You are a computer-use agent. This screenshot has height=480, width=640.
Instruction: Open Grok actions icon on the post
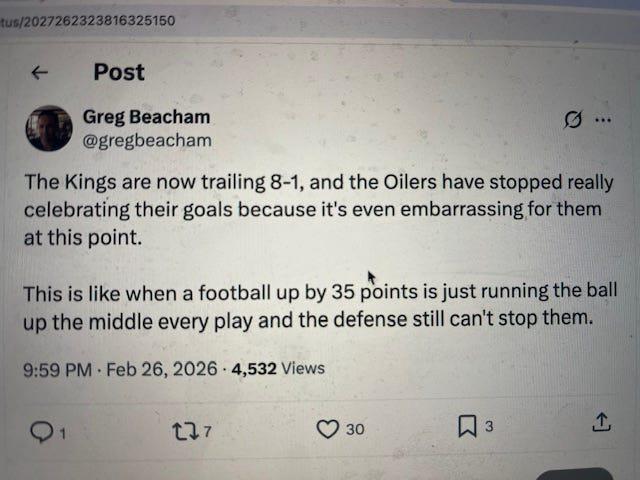573,120
